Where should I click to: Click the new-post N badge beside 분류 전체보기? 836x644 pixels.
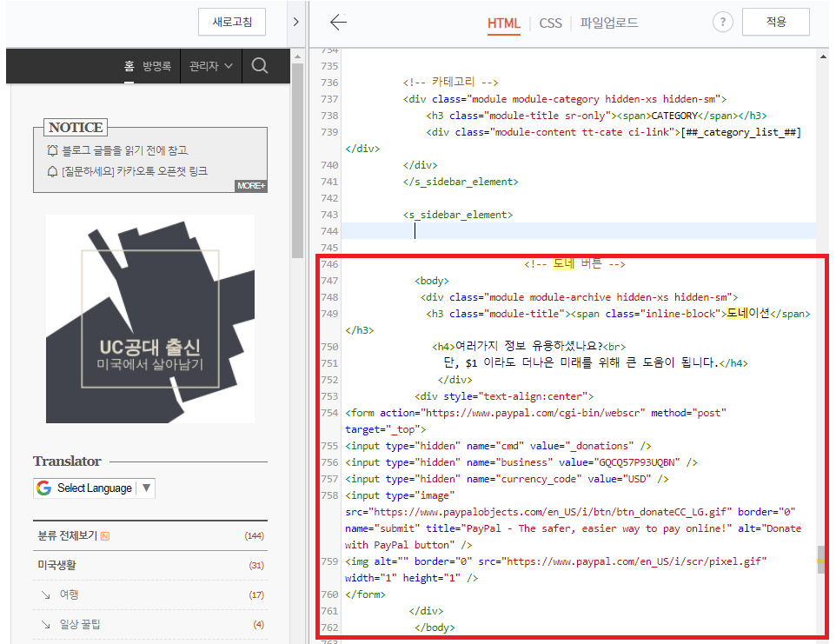pos(105,536)
